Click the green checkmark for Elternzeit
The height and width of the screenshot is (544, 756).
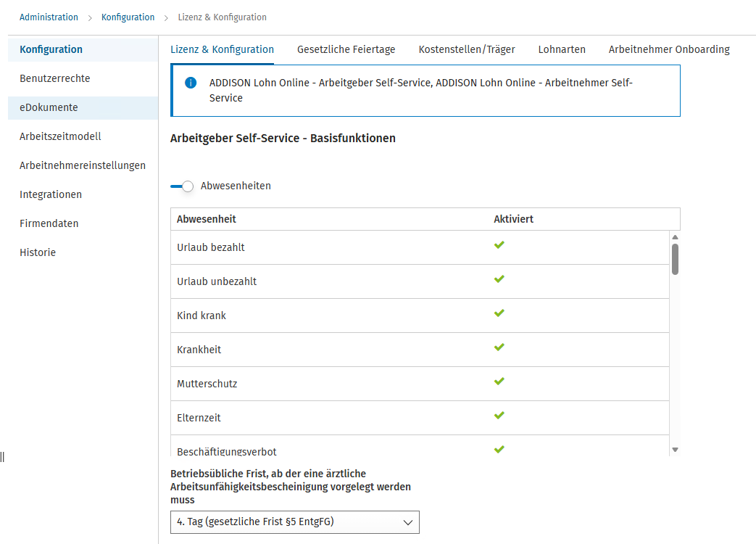click(x=499, y=416)
